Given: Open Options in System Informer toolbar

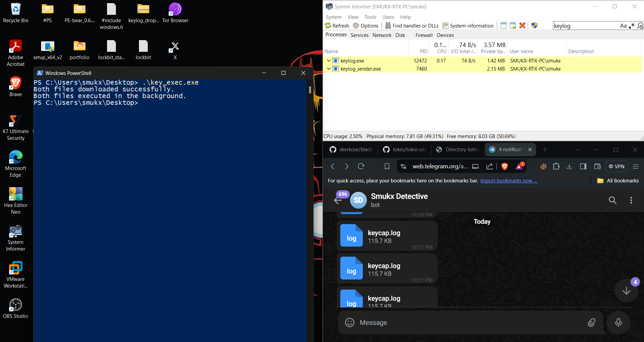Looking at the screenshot, I should (366, 26).
